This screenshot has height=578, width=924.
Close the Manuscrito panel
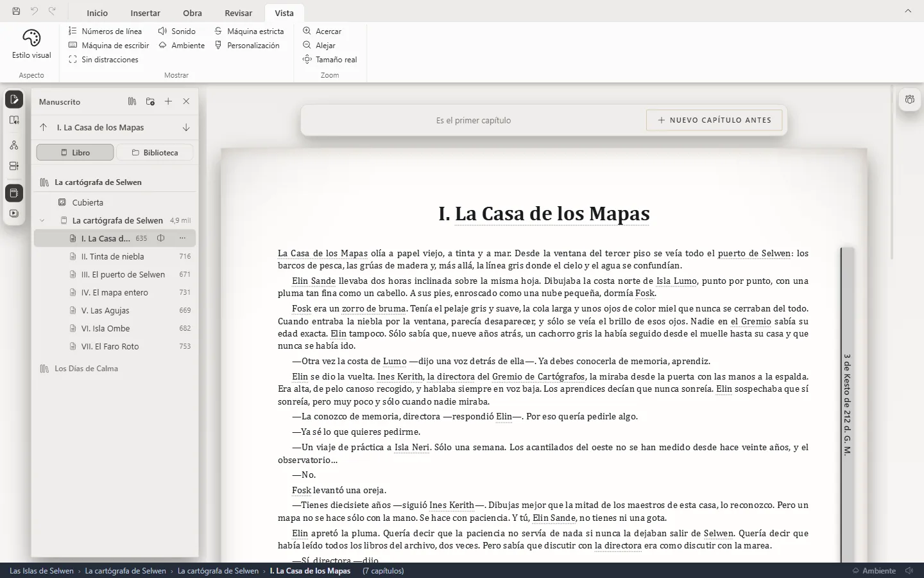coord(186,101)
